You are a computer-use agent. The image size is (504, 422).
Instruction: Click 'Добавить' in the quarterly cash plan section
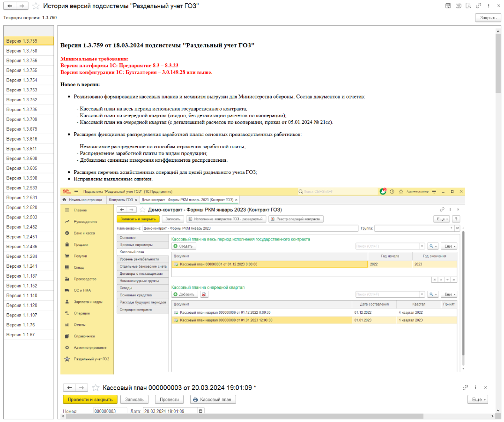pos(184,294)
